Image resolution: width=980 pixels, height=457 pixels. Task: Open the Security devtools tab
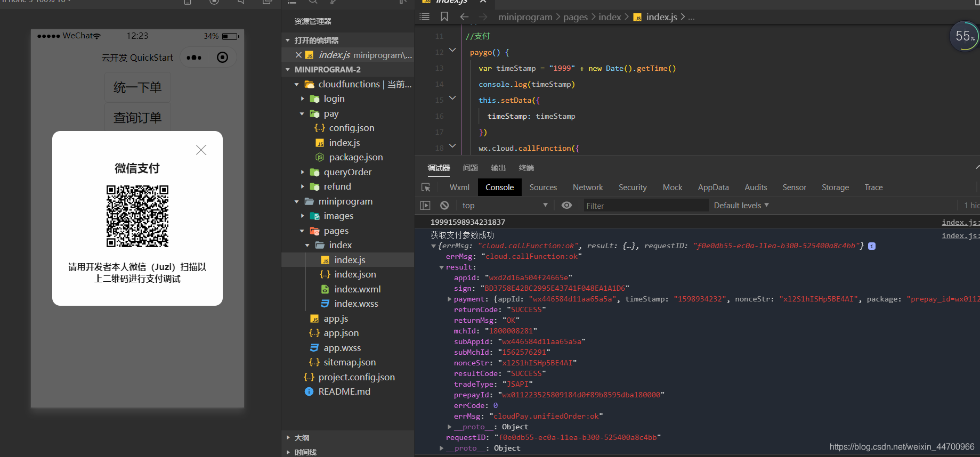(633, 187)
